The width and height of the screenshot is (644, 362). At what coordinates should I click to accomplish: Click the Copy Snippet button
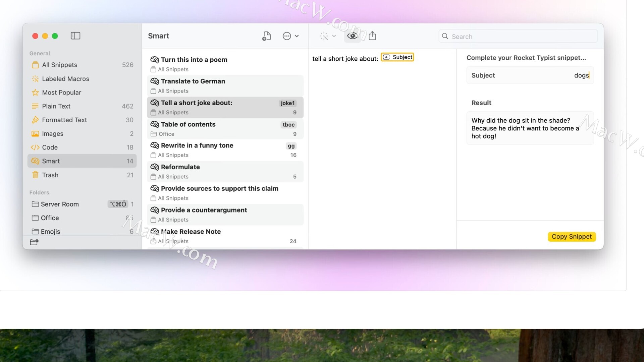point(572,237)
